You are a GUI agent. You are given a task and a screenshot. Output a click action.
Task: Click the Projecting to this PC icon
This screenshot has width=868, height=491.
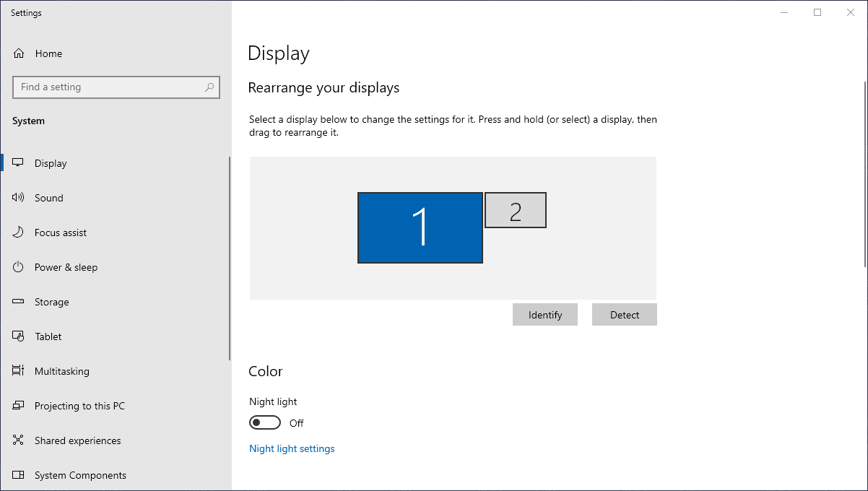tap(19, 406)
